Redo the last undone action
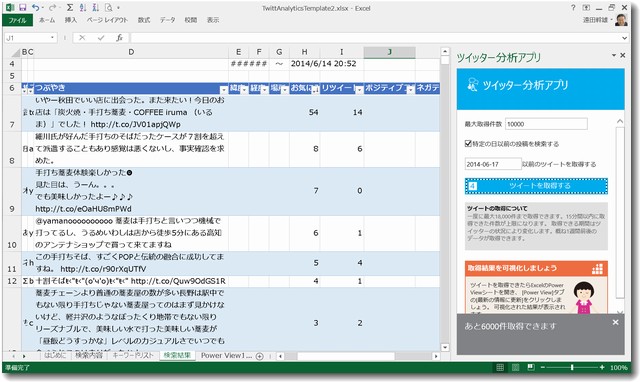 [x=52, y=7]
